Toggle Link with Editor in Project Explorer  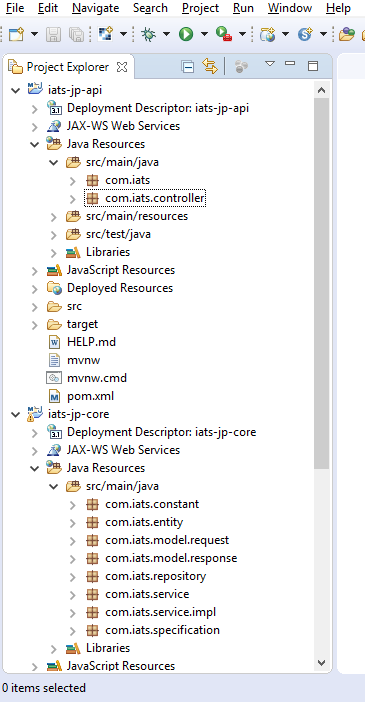click(x=210, y=66)
